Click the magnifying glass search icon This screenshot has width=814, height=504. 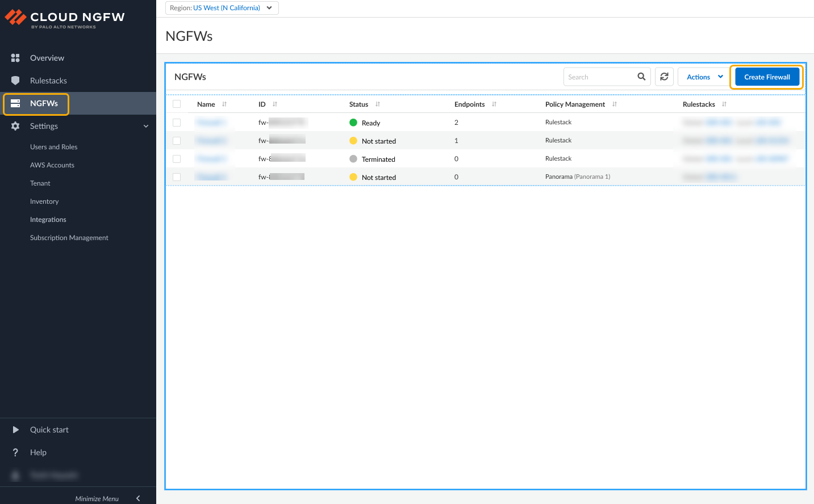pyautogui.click(x=641, y=77)
